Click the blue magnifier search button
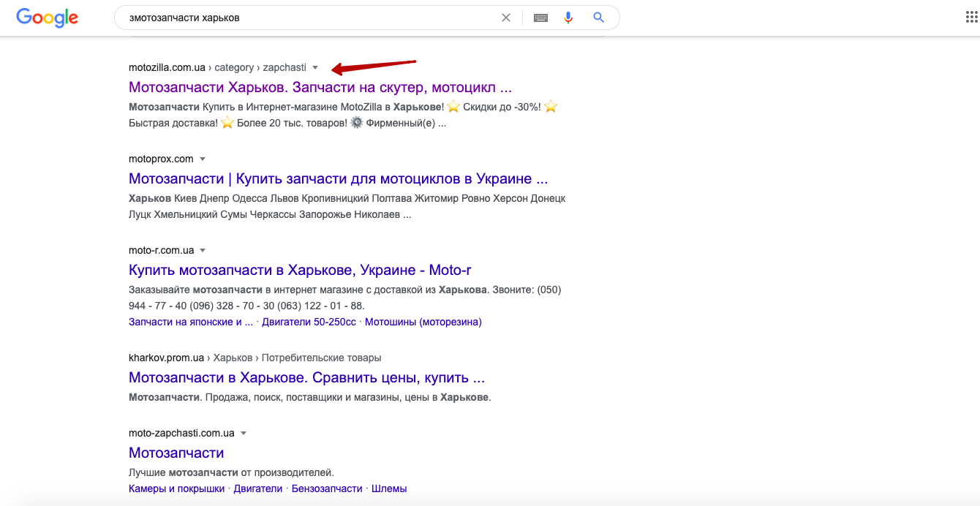The image size is (980, 506). tap(598, 18)
